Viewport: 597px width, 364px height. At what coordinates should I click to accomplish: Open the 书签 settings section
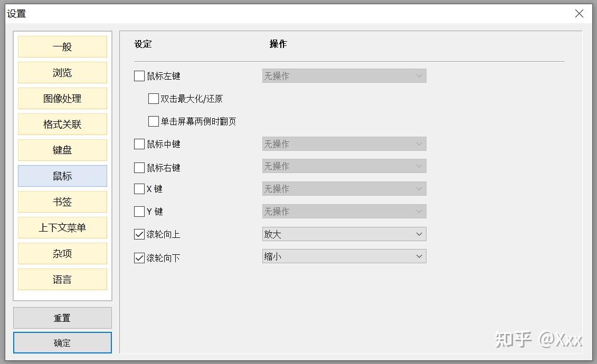tap(62, 202)
